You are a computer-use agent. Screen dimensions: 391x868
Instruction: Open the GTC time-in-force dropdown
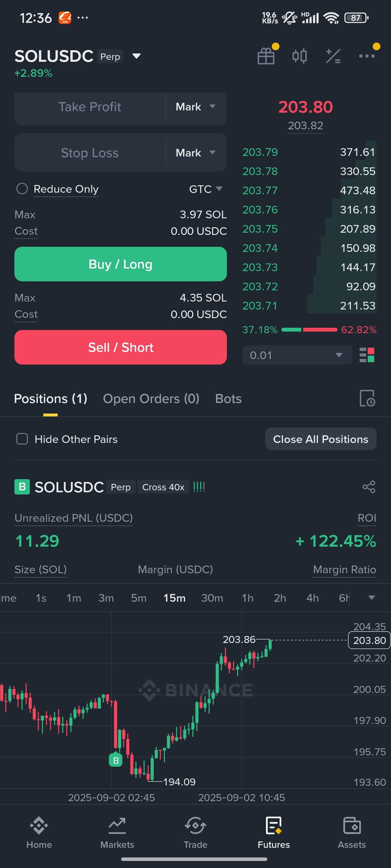pyautogui.click(x=205, y=189)
